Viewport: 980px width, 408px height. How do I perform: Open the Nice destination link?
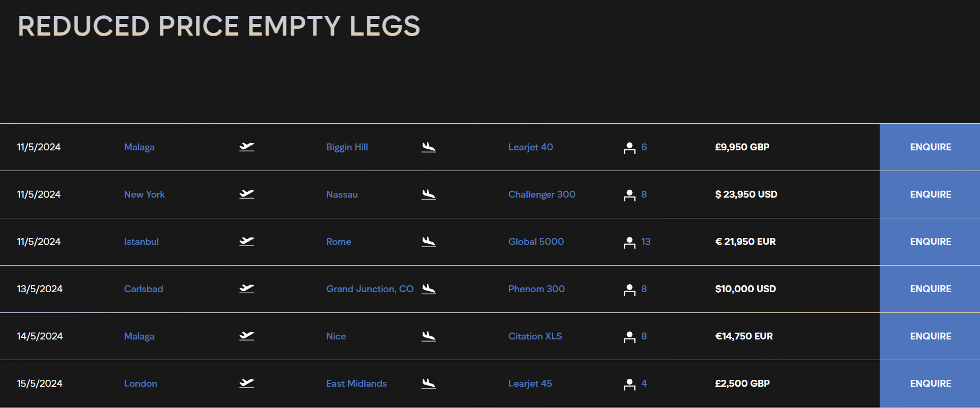click(x=336, y=336)
